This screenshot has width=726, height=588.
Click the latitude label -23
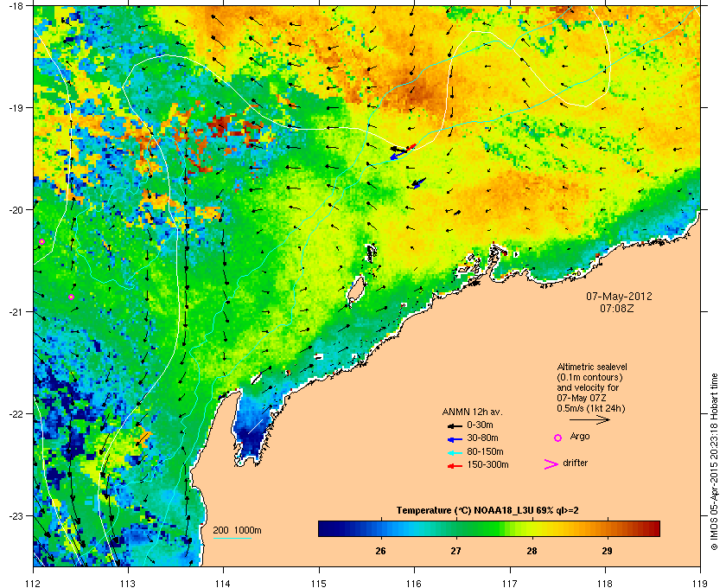(16, 515)
